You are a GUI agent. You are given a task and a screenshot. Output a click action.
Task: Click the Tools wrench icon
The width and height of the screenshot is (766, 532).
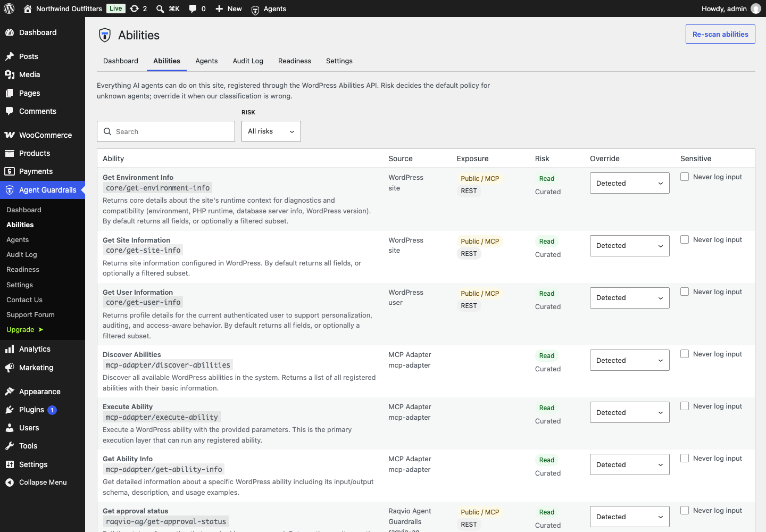pos(10,446)
